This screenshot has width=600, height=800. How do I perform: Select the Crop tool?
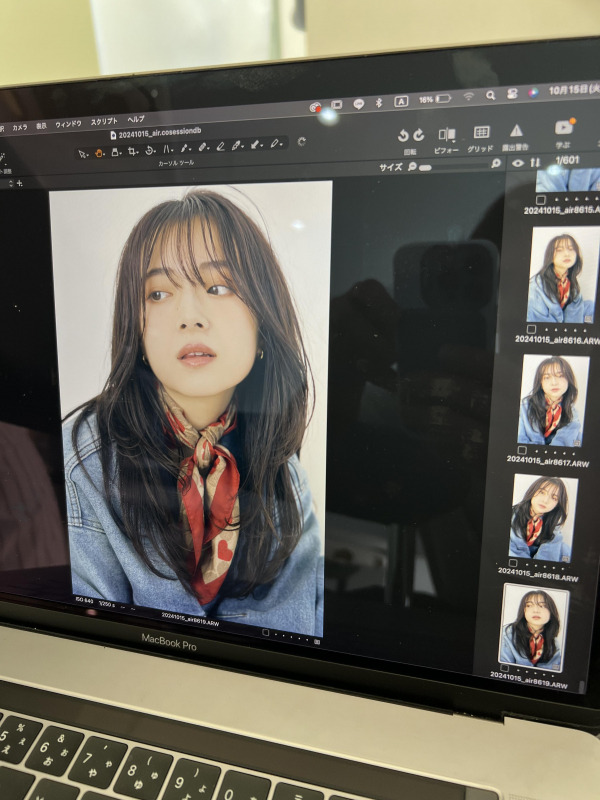tap(132, 151)
